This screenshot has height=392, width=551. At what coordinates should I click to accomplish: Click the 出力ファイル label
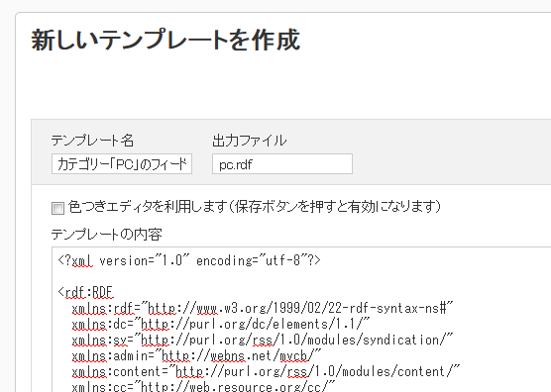pos(250,141)
